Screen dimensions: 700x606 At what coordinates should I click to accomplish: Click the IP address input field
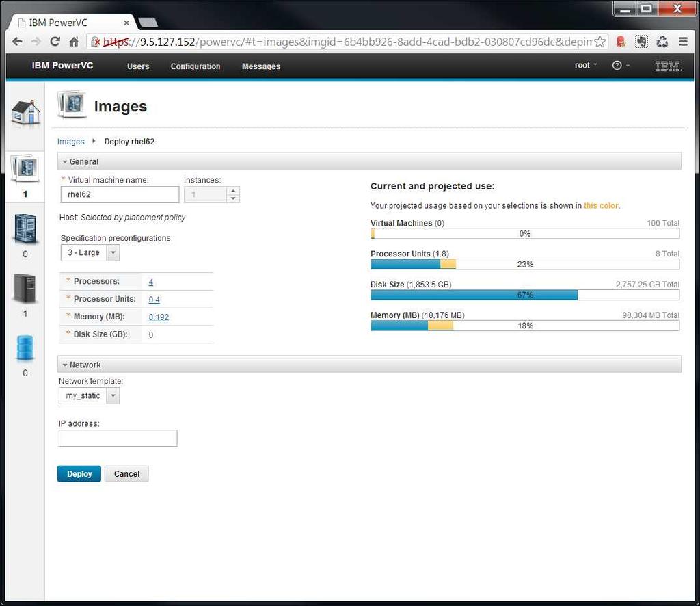[x=118, y=438]
